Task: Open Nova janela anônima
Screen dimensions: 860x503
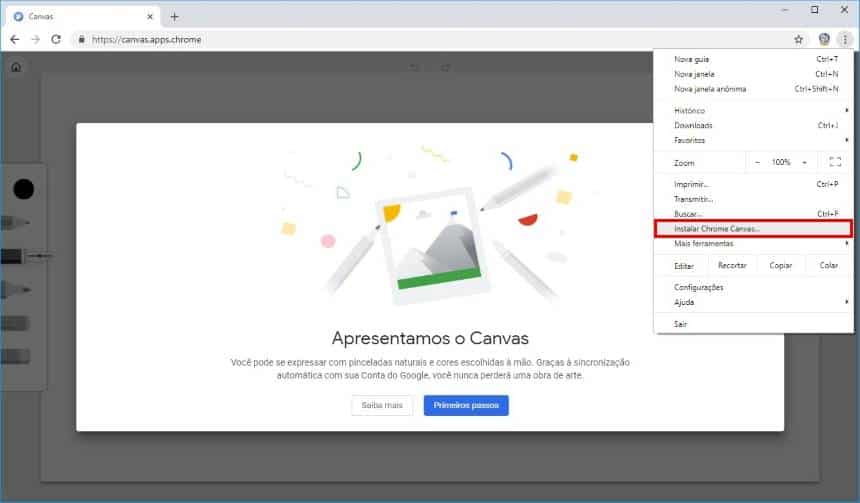Action: tap(754, 89)
